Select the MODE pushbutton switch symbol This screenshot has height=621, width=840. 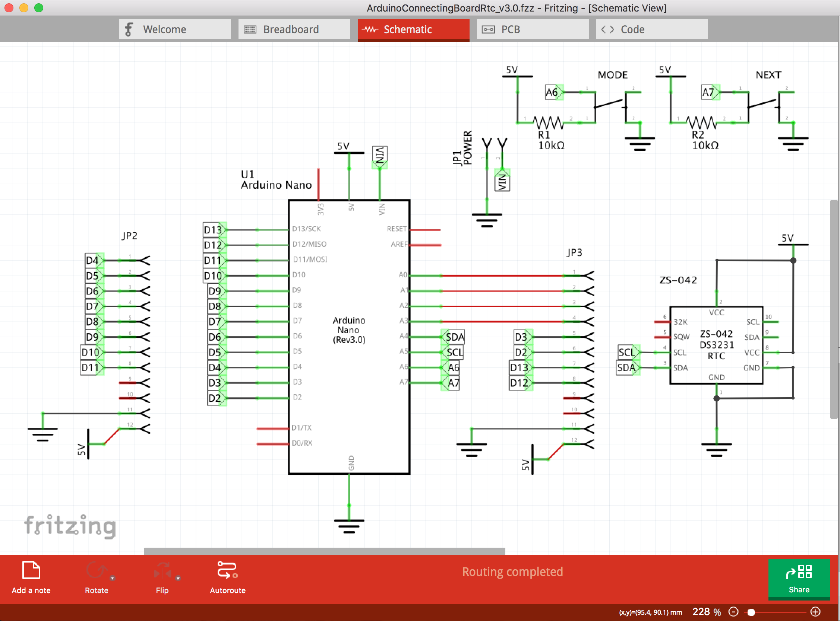coord(610,103)
